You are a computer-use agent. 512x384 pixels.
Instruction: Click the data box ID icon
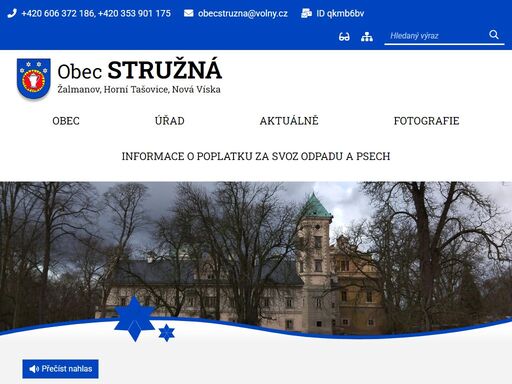click(306, 13)
